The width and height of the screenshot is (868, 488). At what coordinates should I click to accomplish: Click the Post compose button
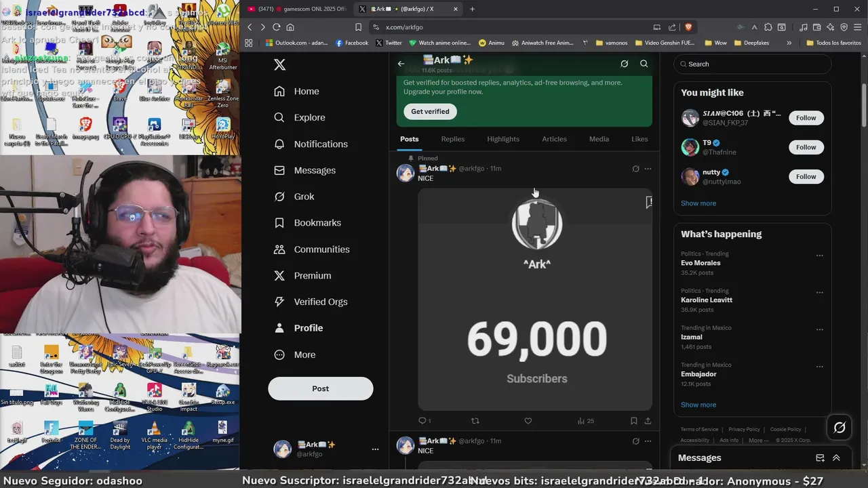pos(320,388)
